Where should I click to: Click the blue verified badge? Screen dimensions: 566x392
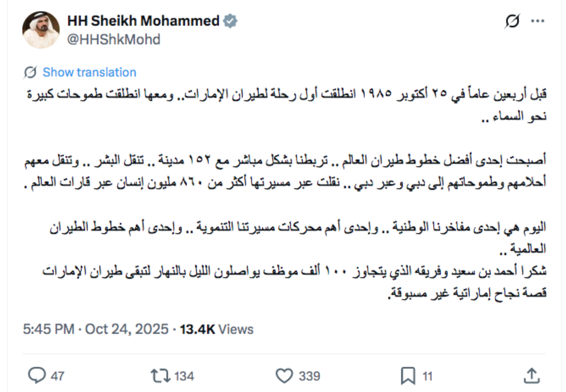(x=230, y=21)
